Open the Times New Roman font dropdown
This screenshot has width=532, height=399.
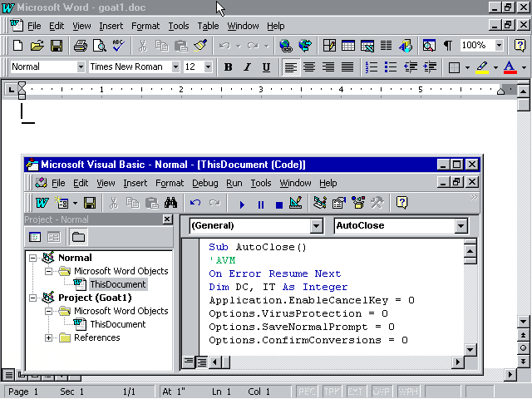coord(175,66)
